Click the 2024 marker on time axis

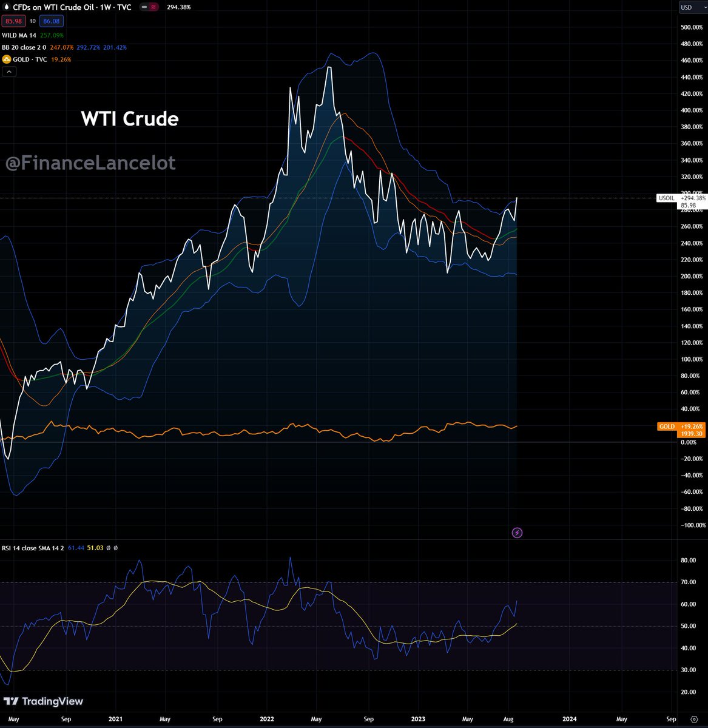(x=570, y=719)
